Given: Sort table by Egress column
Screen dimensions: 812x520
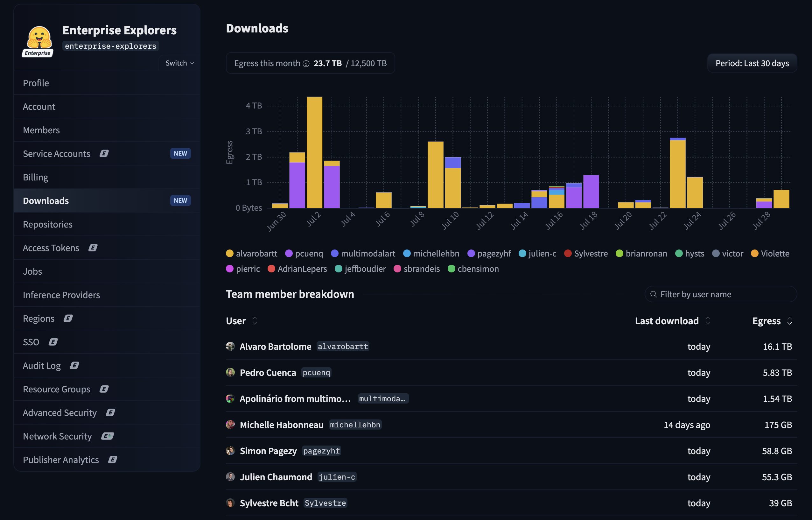Looking at the screenshot, I should 772,321.
